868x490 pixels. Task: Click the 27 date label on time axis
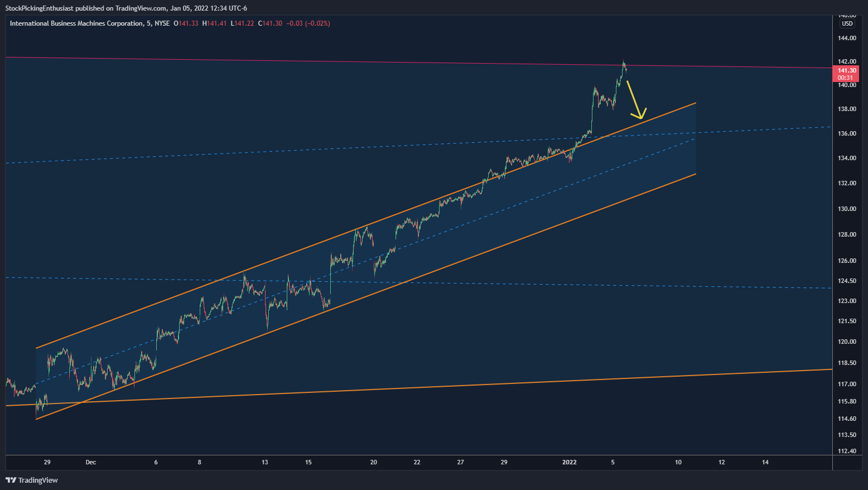[460, 462]
